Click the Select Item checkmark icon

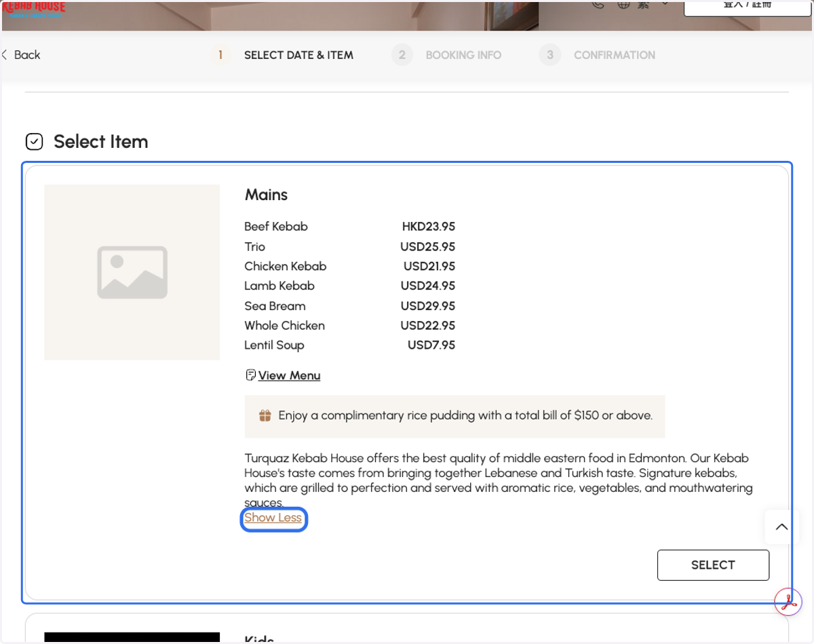(35, 142)
